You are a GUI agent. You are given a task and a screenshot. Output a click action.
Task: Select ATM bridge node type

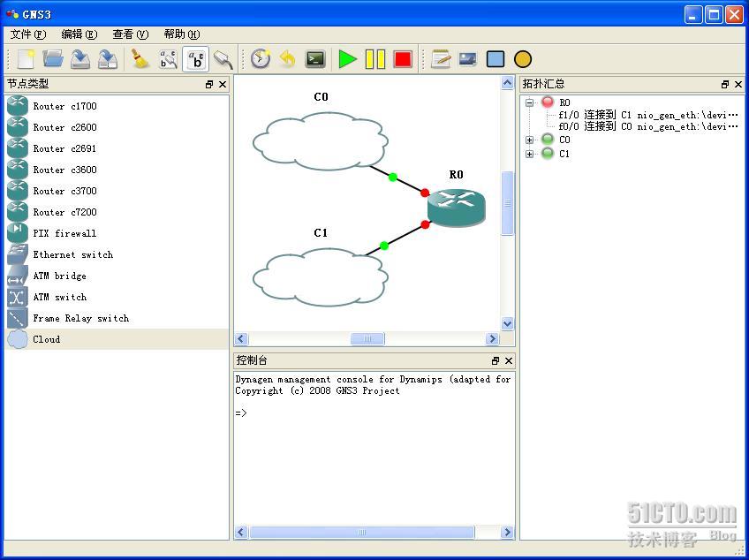click(x=117, y=276)
